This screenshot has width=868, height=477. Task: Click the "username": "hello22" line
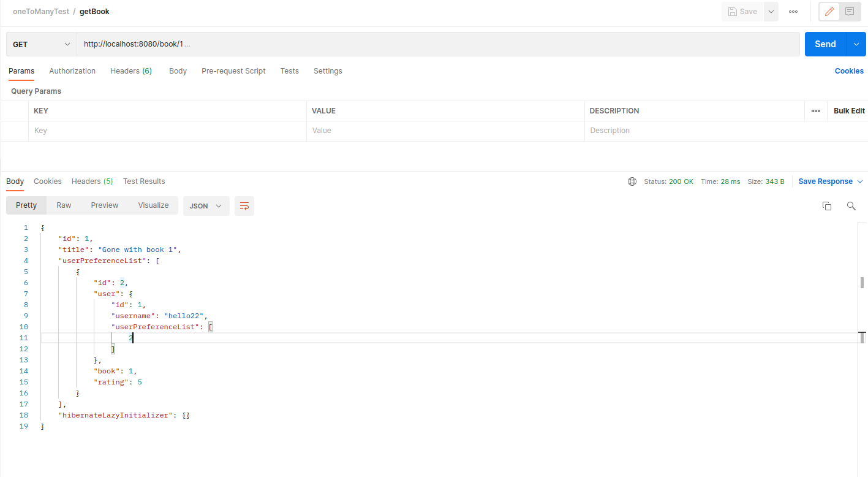[x=159, y=316]
